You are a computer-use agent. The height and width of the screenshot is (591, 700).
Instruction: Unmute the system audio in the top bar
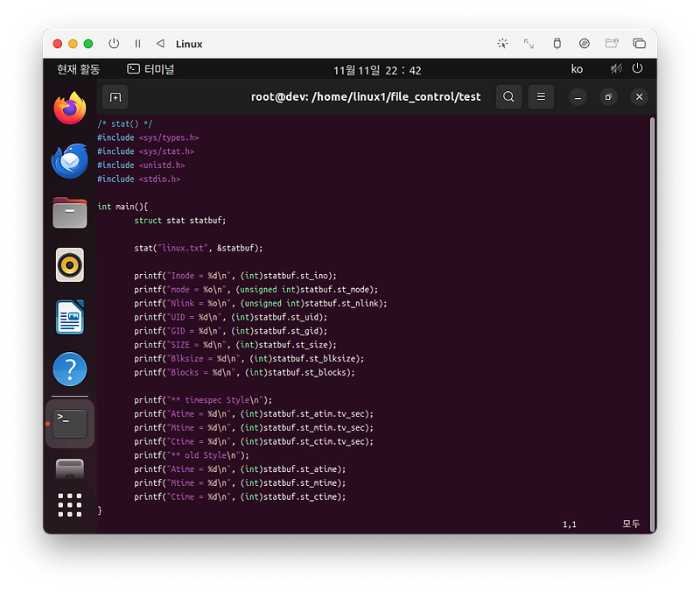(616, 68)
